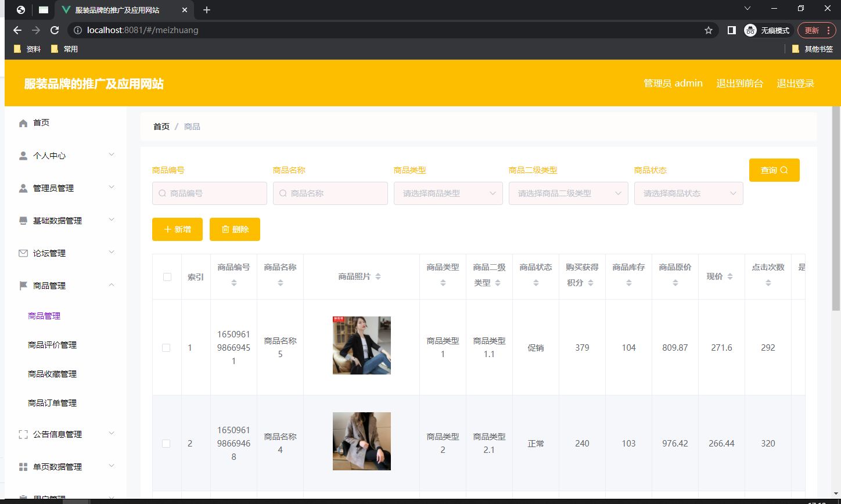The height and width of the screenshot is (504, 841).
Task: Expand 管理员管理 with its chevron
Action: [112, 187]
